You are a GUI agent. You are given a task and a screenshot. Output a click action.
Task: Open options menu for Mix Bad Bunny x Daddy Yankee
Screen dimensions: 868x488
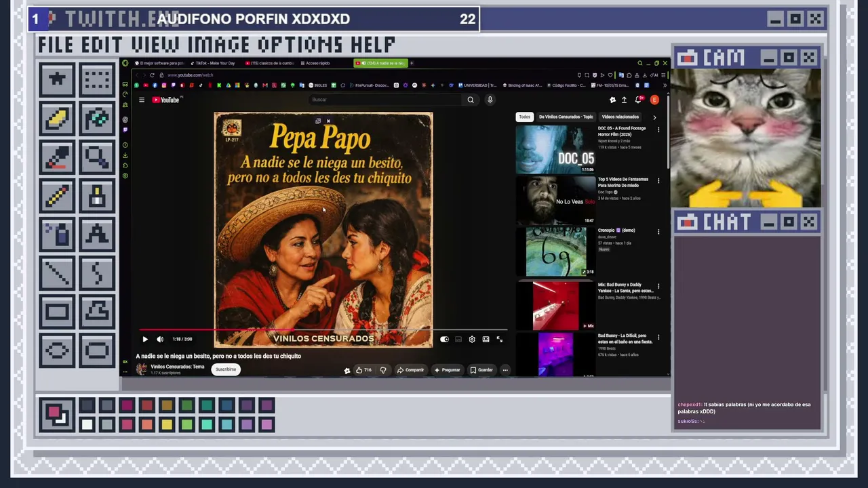[658, 286]
